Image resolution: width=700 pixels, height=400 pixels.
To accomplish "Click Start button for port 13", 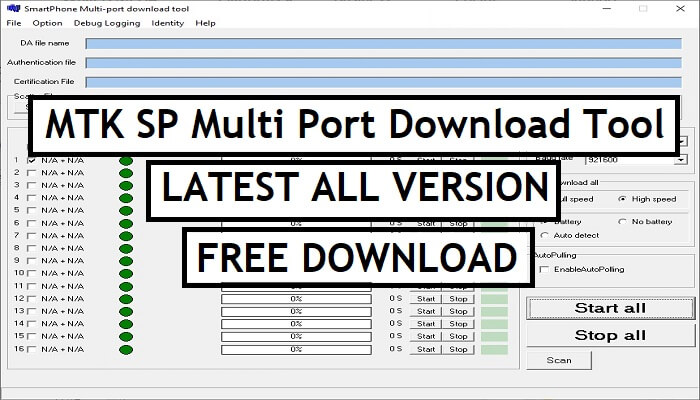I will [x=426, y=312].
